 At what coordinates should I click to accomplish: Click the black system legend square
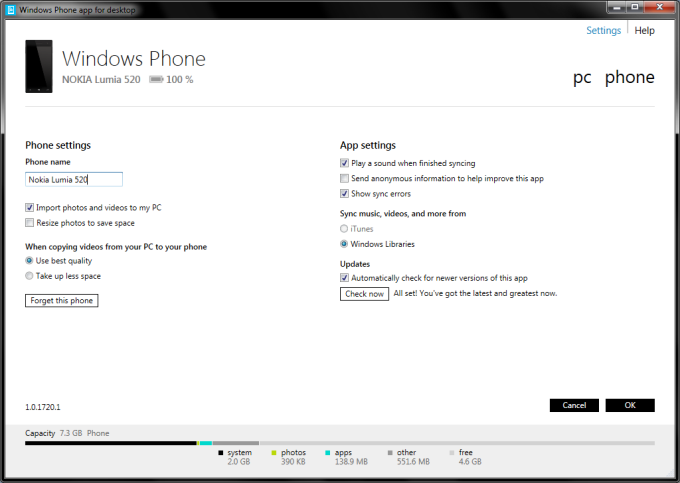point(220,453)
